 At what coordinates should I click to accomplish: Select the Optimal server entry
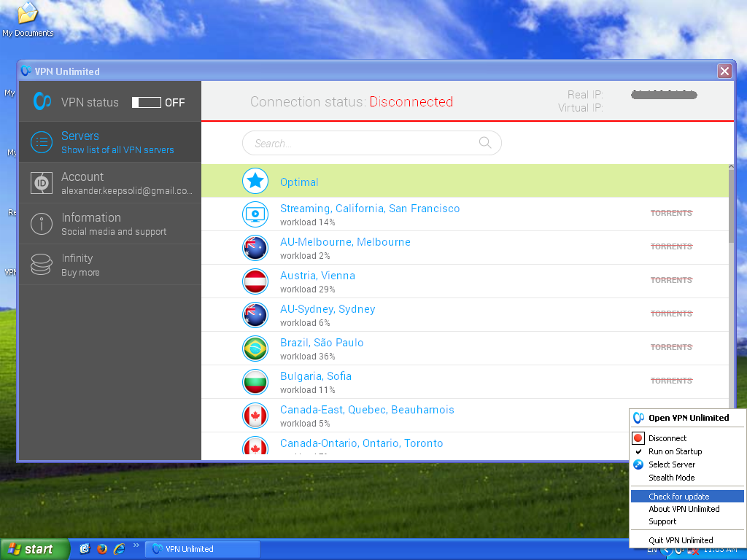[x=465, y=181]
